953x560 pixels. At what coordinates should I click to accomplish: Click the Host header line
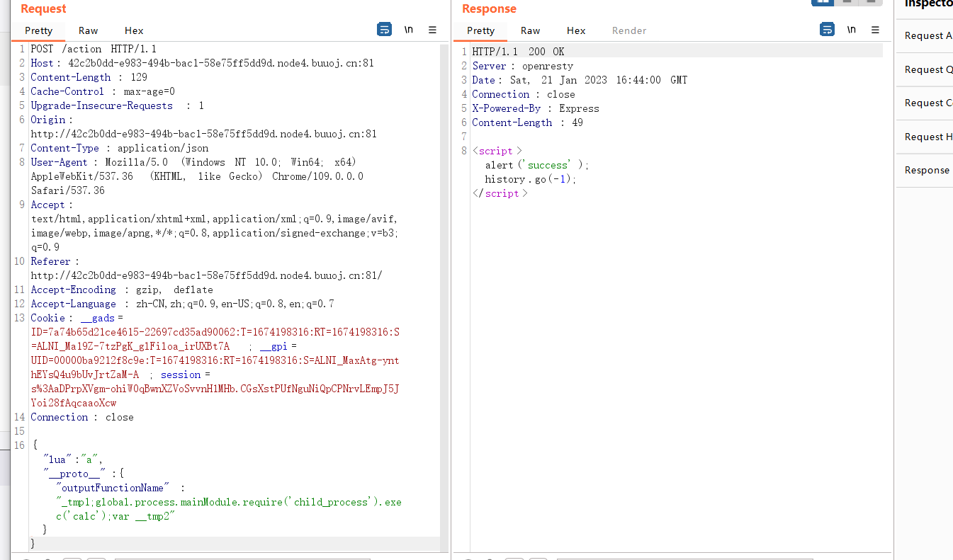click(202, 63)
